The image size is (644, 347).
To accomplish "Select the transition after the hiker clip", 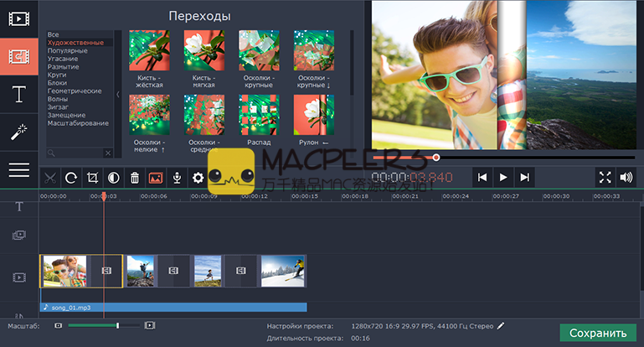I will (173, 271).
